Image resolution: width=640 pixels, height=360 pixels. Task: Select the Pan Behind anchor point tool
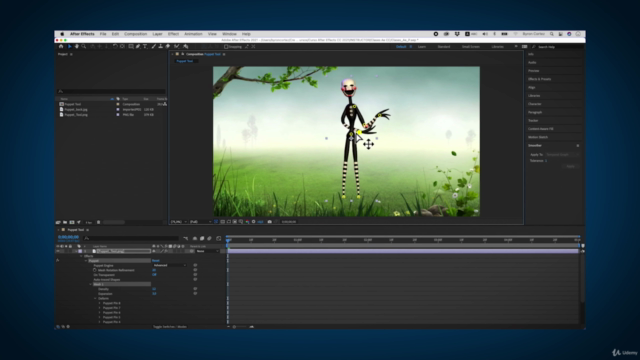point(122,47)
